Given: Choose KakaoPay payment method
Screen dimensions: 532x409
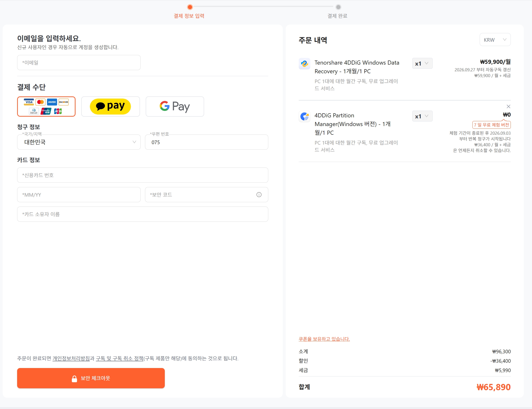Looking at the screenshot, I should point(110,107).
